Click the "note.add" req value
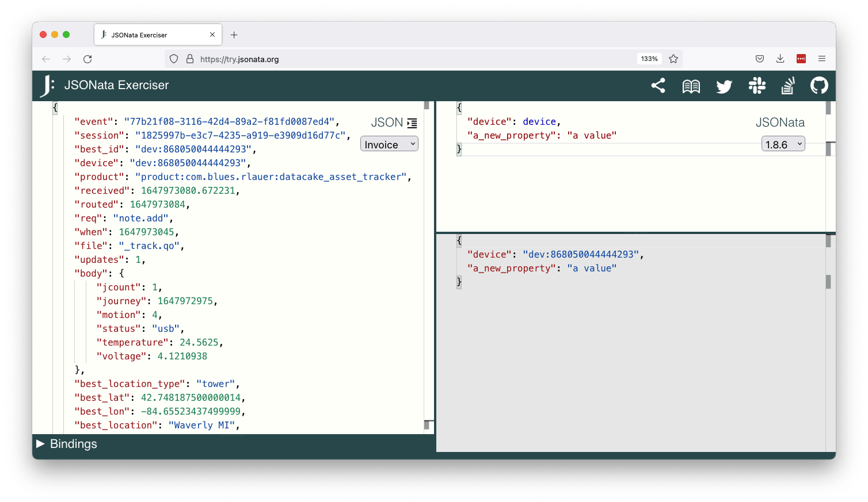The image size is (868, 502). point(141,218)
